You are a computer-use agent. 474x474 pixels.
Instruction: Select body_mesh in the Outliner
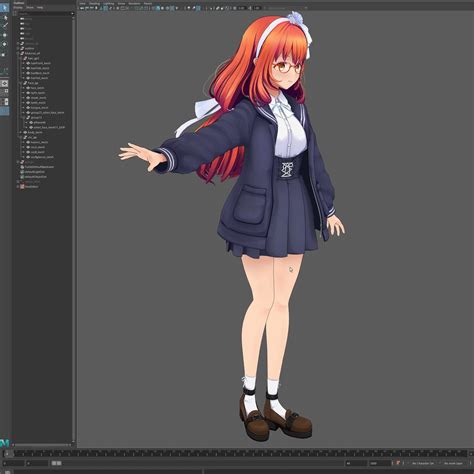tap(35, 132)
